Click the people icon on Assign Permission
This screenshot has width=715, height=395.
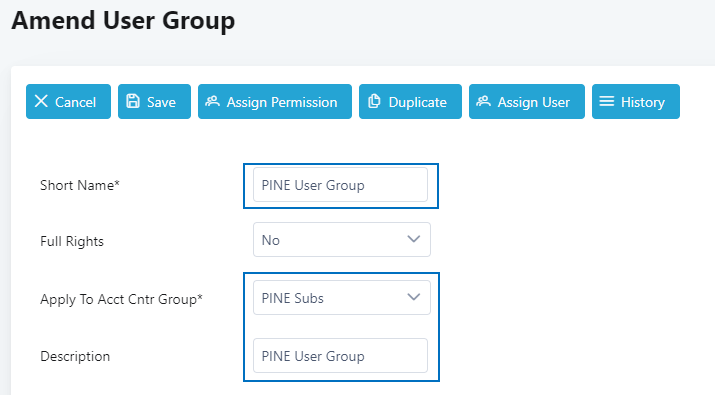(212, 101)
